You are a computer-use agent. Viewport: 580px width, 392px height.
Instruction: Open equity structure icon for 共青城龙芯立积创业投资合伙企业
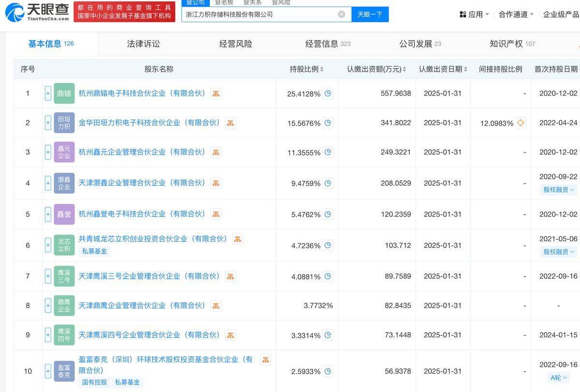[237, 239]
